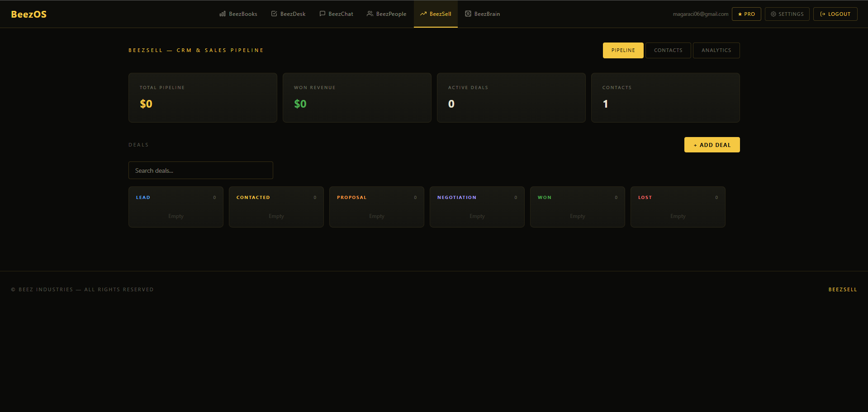Click the Logout button
The width and height of the screenshot is (868, 412).
835,14
